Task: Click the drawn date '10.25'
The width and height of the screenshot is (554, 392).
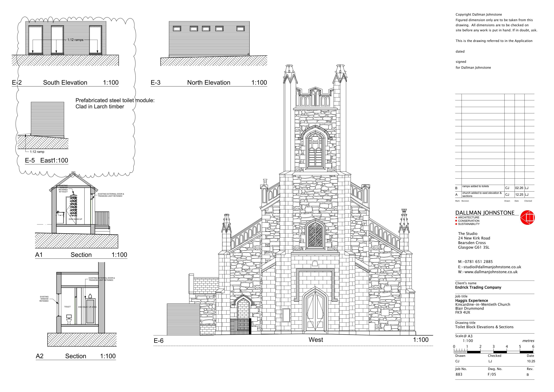Action: [x=531, y=361]
